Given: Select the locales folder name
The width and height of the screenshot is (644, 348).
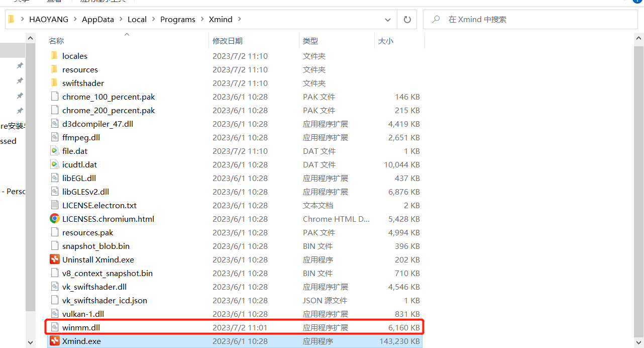Looking at the screenshot, I should pyautogui.click(x=75, y=56).
